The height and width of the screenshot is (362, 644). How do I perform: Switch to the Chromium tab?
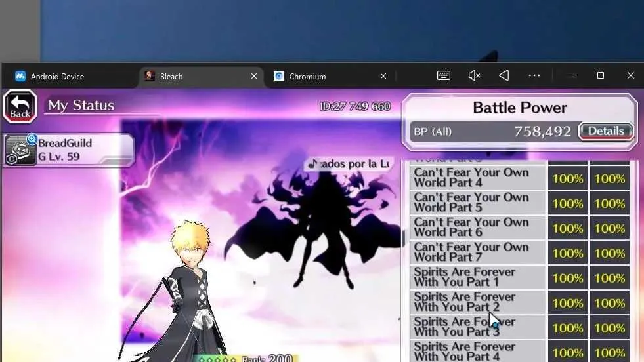[x=331, y=76]
